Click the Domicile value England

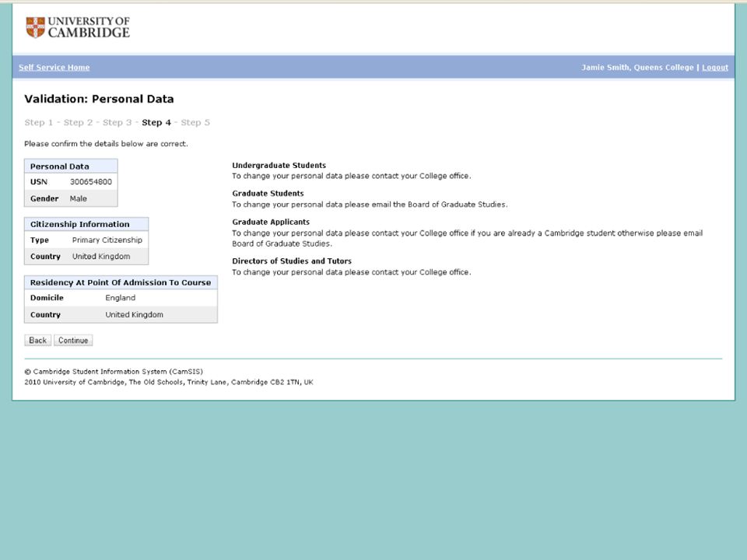(x=121, y=298)
